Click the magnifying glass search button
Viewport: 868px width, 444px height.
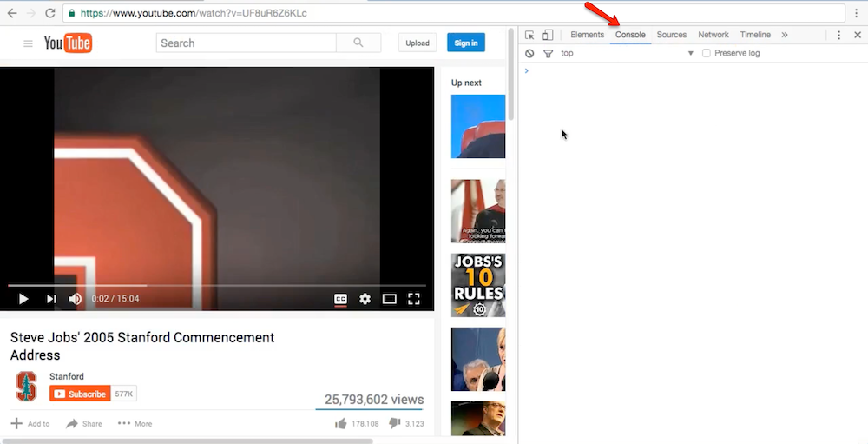pyautogui.click(x=358, y=43)
